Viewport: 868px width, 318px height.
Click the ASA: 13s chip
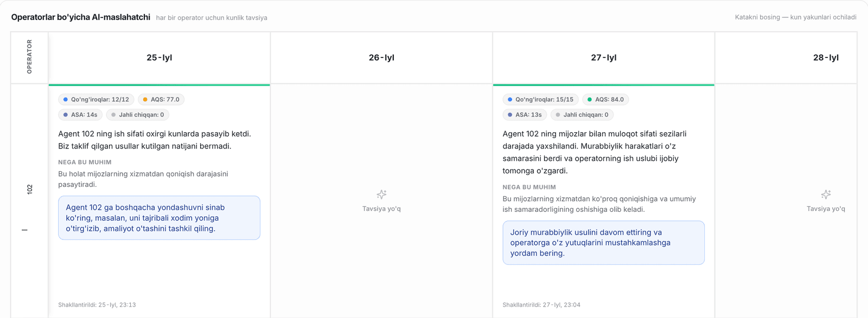[525, 115]
